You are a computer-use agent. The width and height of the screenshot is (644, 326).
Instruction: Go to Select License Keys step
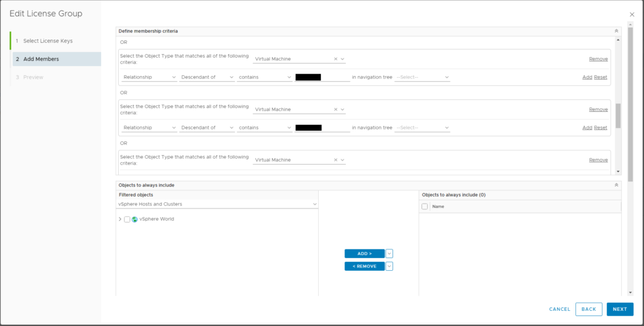(48, 41)
